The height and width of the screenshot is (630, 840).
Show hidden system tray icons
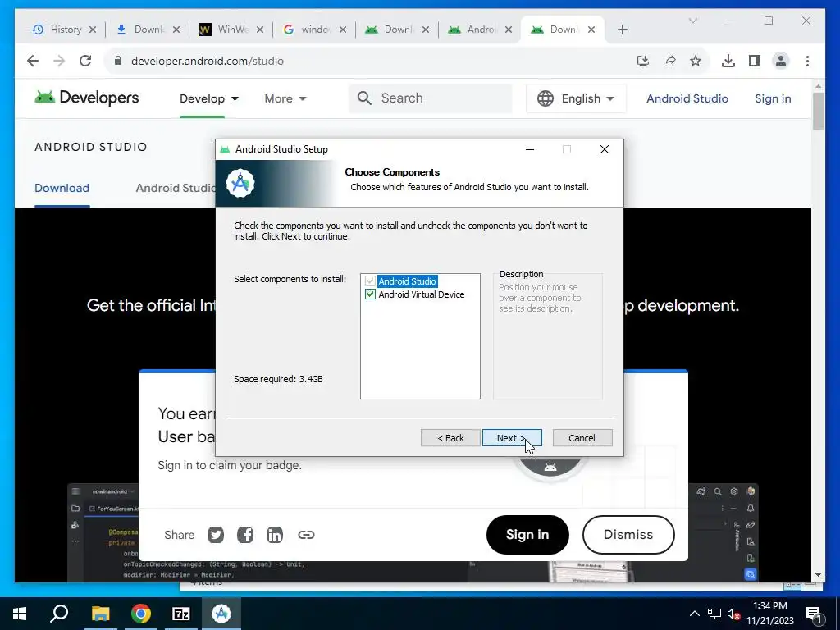(694, 614)
